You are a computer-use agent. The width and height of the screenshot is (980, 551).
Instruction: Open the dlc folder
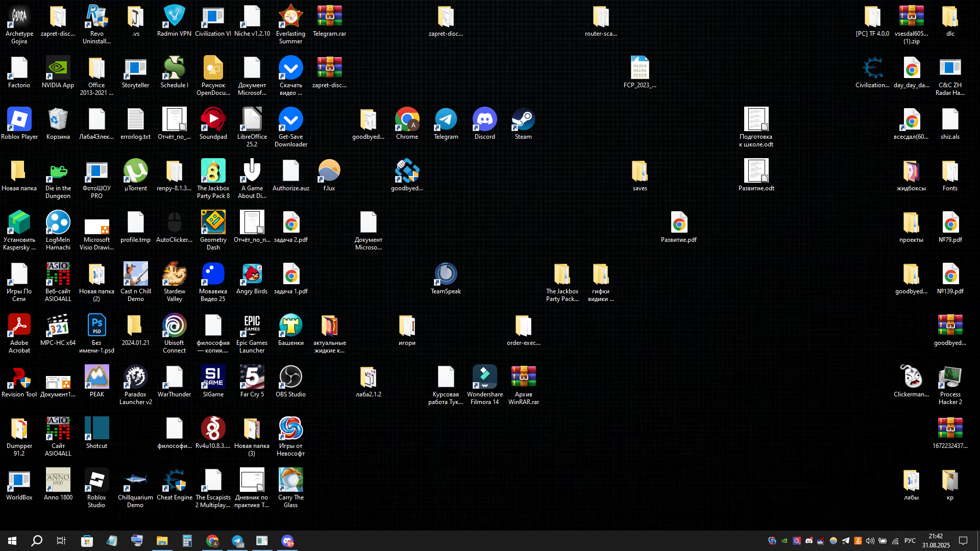point(950,21)
